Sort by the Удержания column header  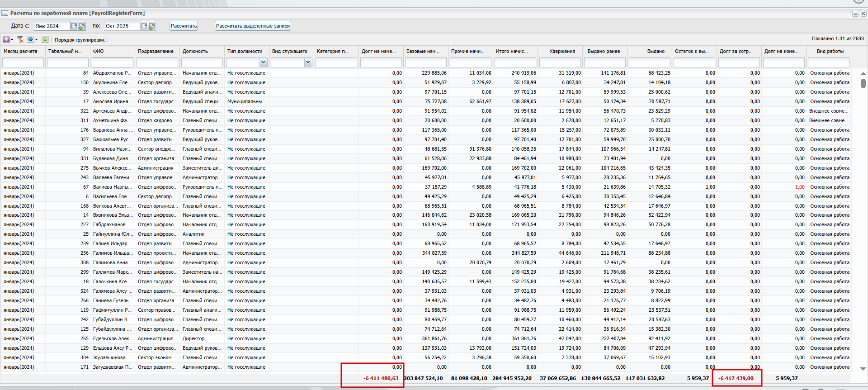pos(562,51)
